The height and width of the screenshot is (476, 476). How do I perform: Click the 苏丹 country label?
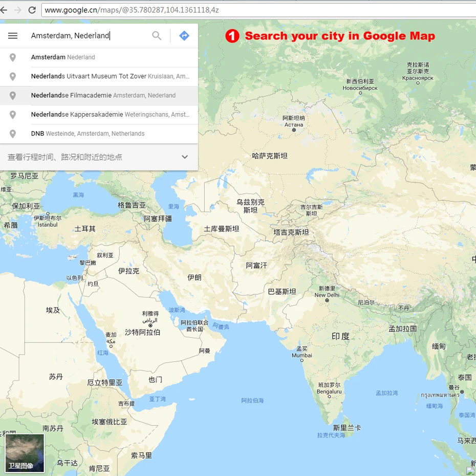coord(56,377)
